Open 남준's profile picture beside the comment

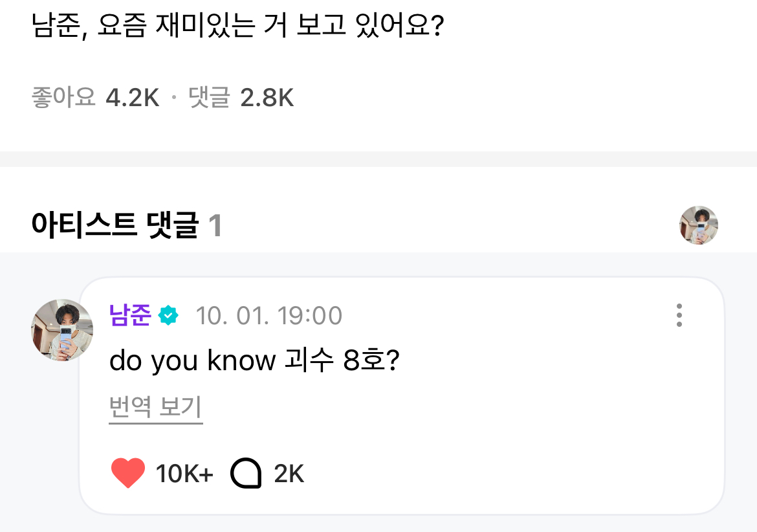point(62,330)
